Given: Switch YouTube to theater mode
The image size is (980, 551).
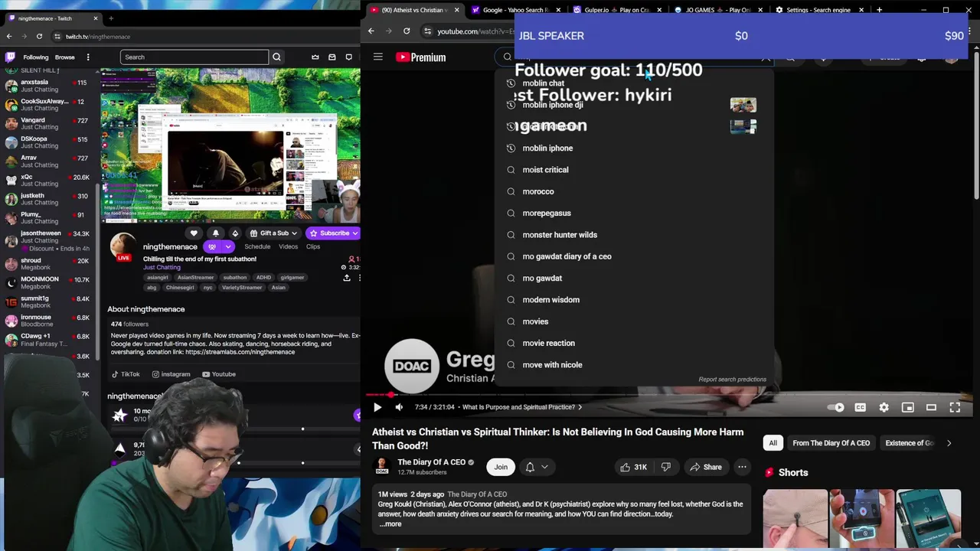Looking at the screenshot, I should (x=931, y=407).
